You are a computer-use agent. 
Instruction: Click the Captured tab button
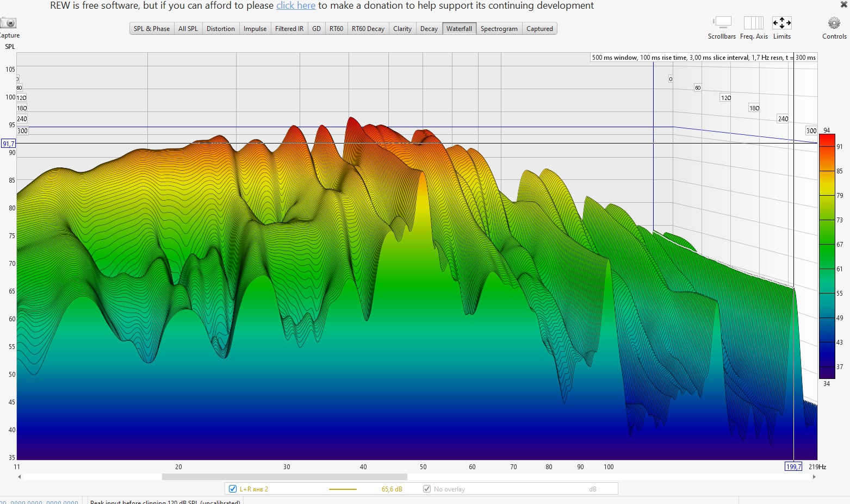pos(539,29)
